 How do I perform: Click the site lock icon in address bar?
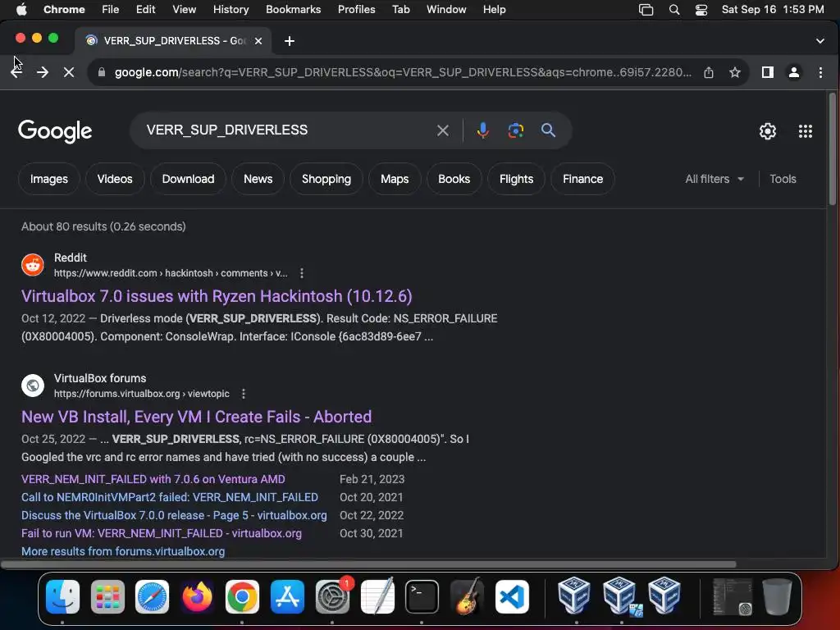(x=101, y=72)
